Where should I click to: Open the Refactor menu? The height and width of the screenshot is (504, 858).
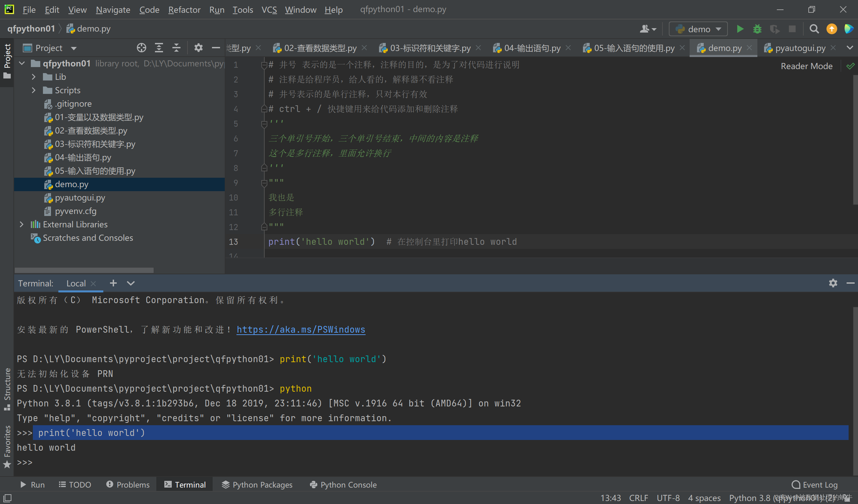point(184,9)
